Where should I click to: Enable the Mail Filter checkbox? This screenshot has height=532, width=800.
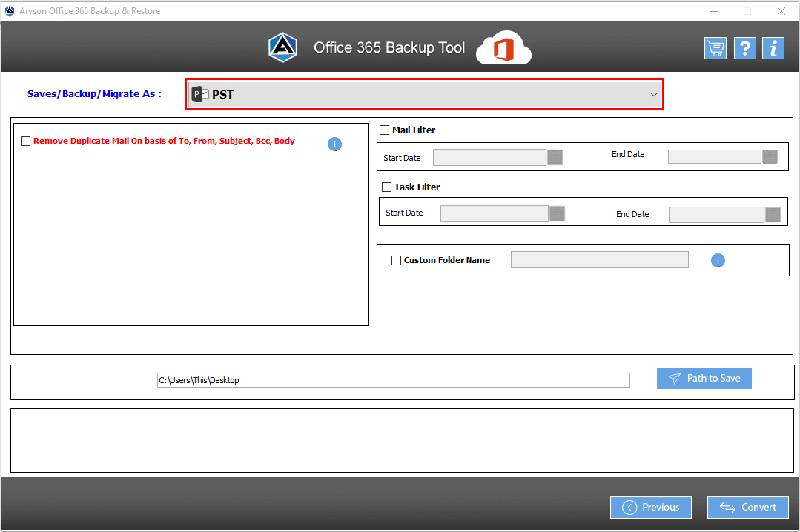[385, 130]
